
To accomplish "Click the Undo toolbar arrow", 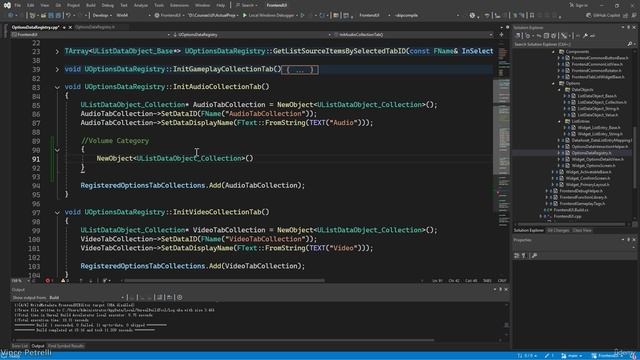I will [x=68, y=16].
